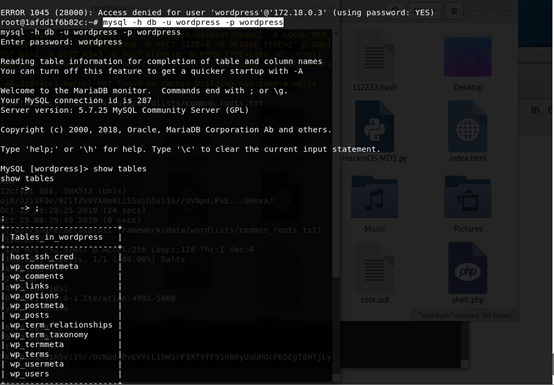Click the wp_term_relationships table row
The image size is (554, 385).
coord(61,325)
